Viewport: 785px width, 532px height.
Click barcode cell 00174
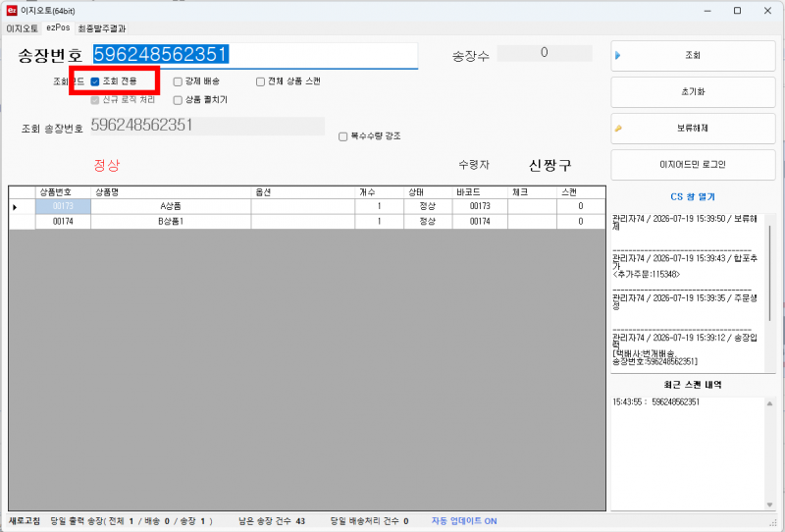pyautogui.click(x=480, y=222)
